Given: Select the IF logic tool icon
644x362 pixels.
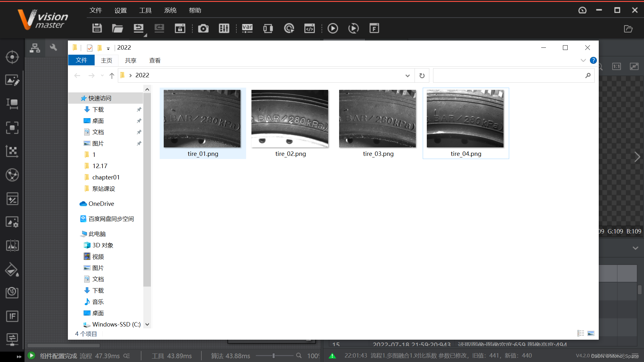Looking at the screenshot, I should (x=12, y=316).
